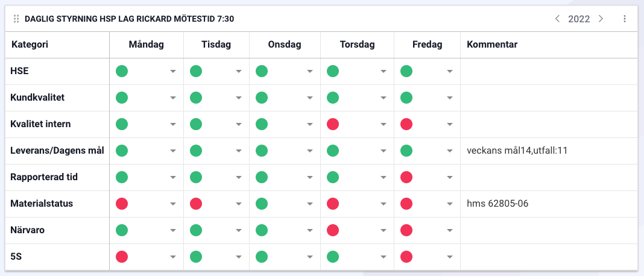Click the red Närvaro dot for Torsdag
This screenshot has height=276, width=644.
coord(332,230)
